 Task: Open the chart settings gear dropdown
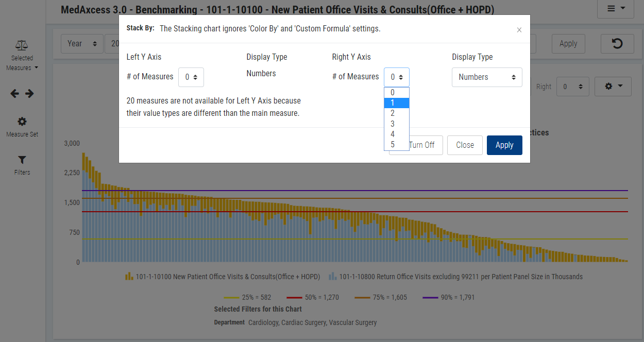[x=613, y=87]
